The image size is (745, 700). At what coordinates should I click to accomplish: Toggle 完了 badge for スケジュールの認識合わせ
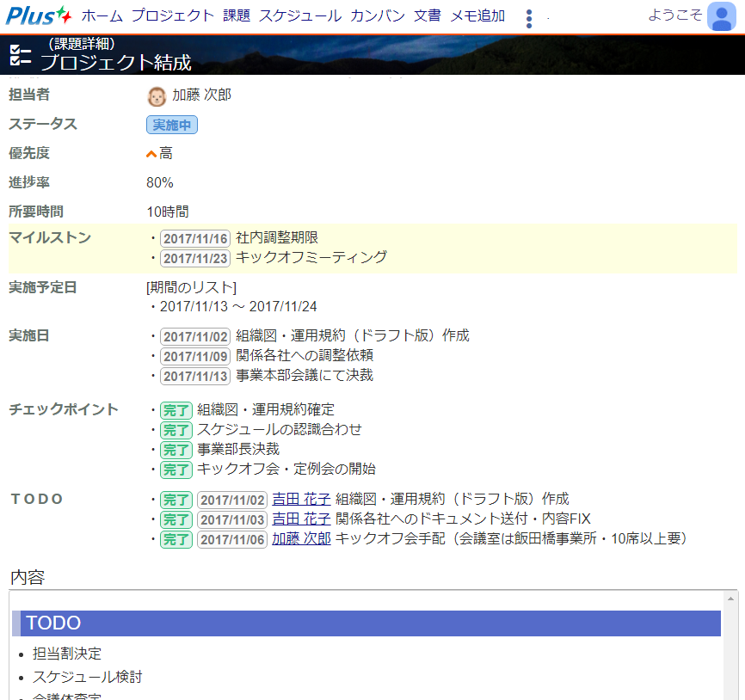click(x=176, y=430)
